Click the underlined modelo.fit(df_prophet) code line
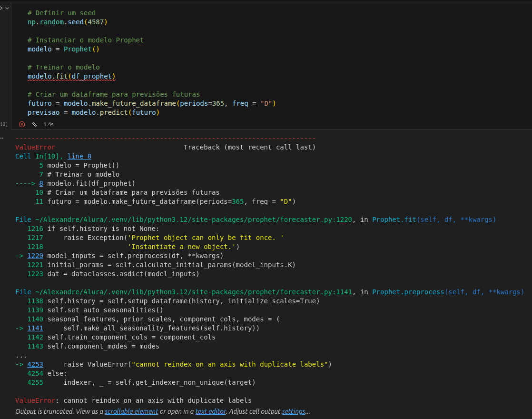Image resolution: width=532 pixels, height=419 pixels. [x=71, y=76]
